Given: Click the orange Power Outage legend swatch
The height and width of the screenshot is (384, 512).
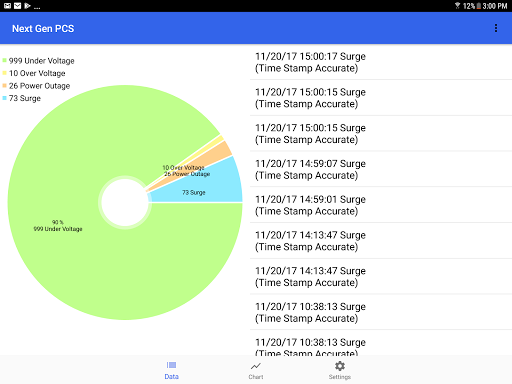Looking at the screenshot, I should coord(4,86).
